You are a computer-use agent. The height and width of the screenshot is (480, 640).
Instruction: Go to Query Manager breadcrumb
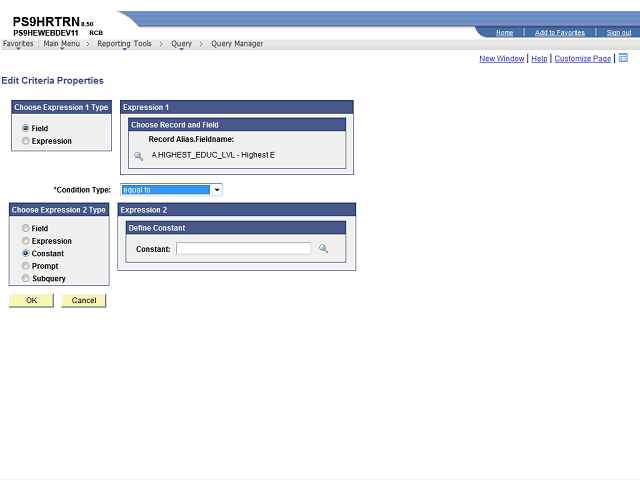237,44
